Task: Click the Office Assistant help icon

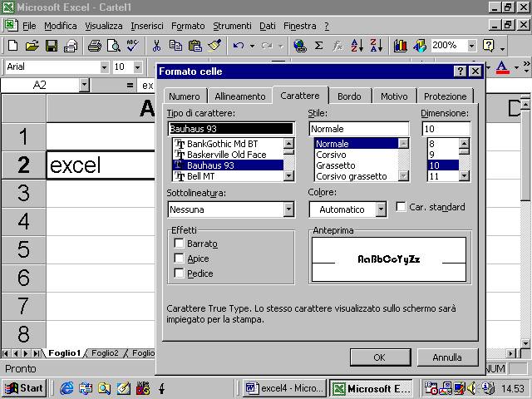Action: coord(488,46)
